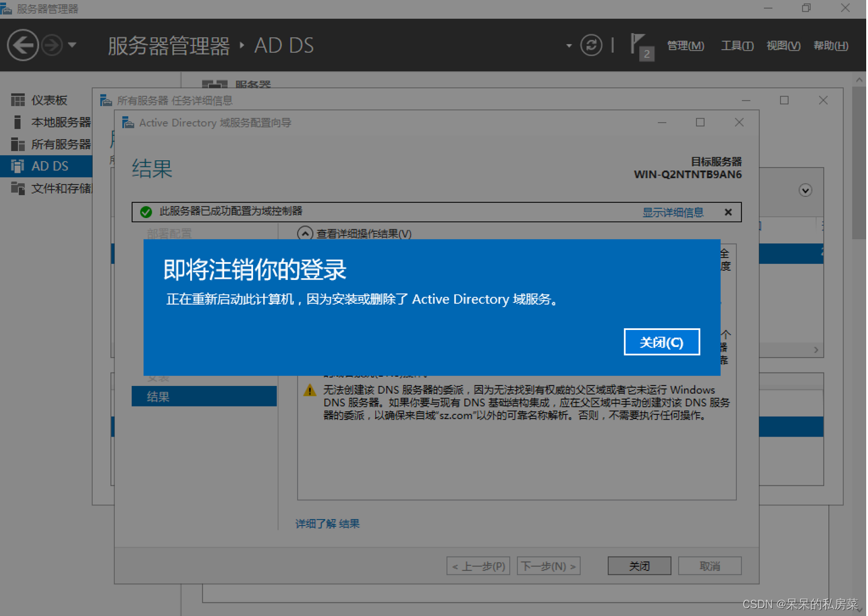Click the forward navigation arrow
This screenshot has height=616, width=868.
click(x=52, y=45)
